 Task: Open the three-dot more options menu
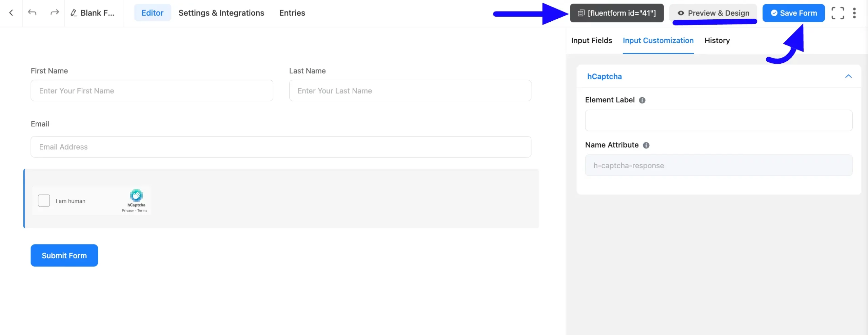point(855,13)
